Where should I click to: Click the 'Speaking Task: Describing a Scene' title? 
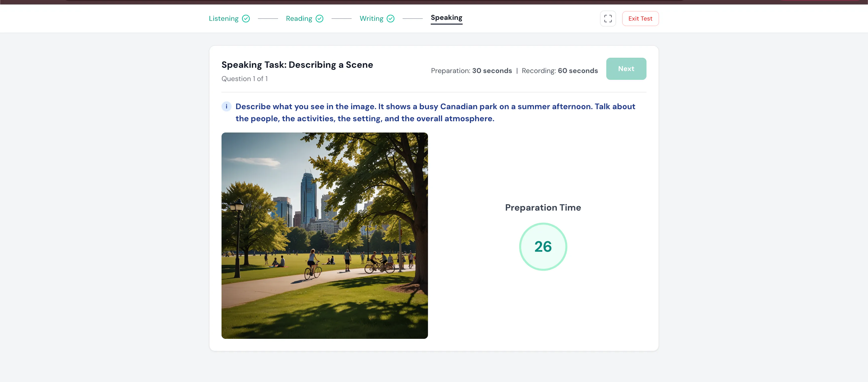297,65
